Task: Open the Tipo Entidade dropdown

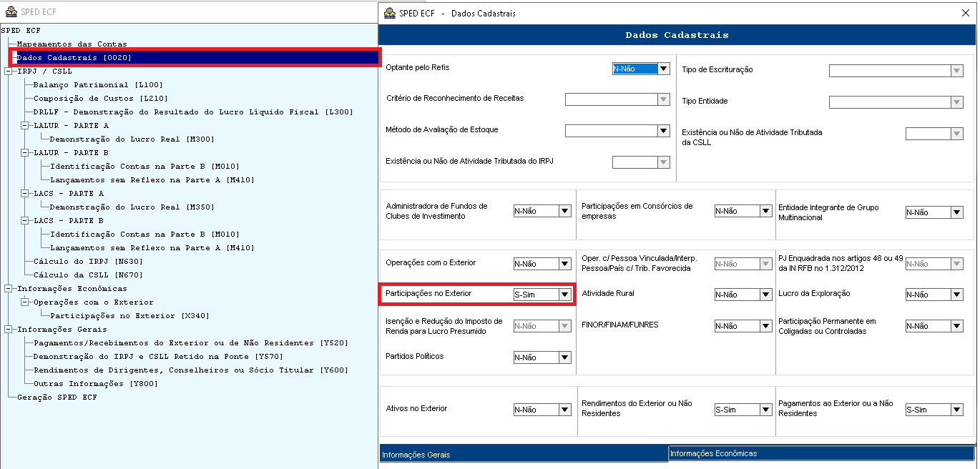Action: 957,102
